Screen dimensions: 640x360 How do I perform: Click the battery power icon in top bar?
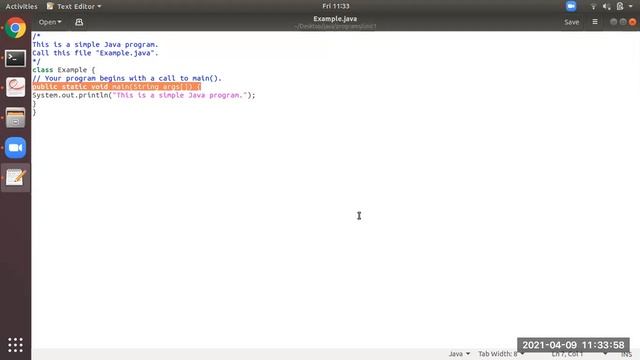click(x=620, y=6)
